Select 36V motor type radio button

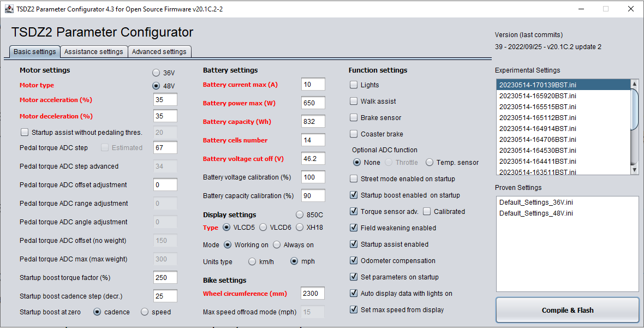pyautogui.click(x=156, y=73)
